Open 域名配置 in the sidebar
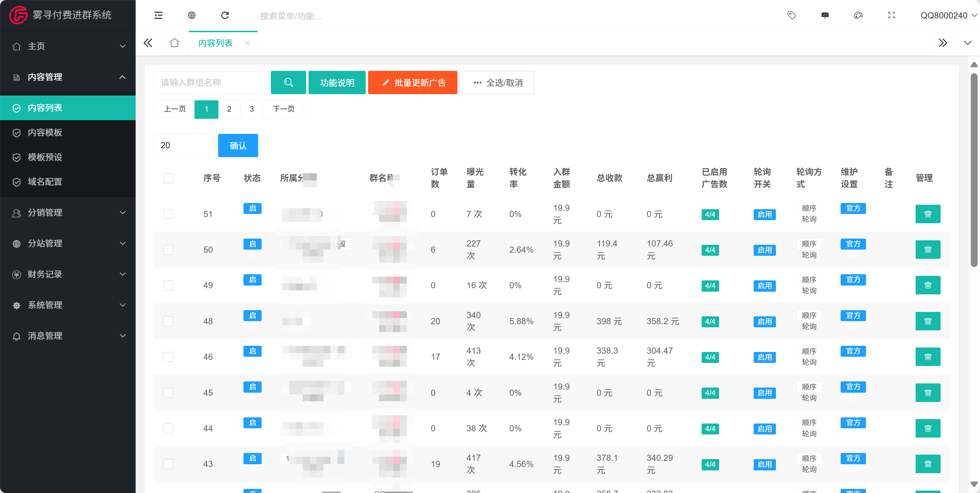Screen dimensions: 980x493 (x=68, y=182)
